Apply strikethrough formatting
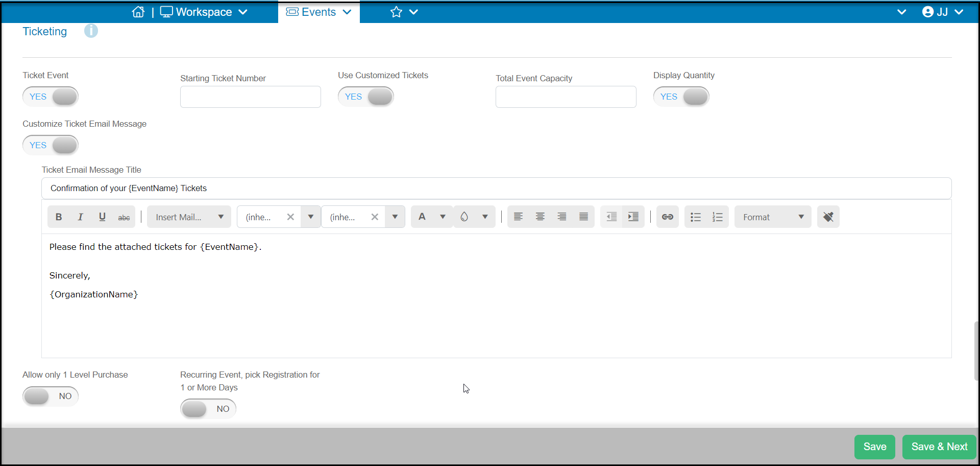The height and width of the screenshot is (466, 980). pos(124,217)
